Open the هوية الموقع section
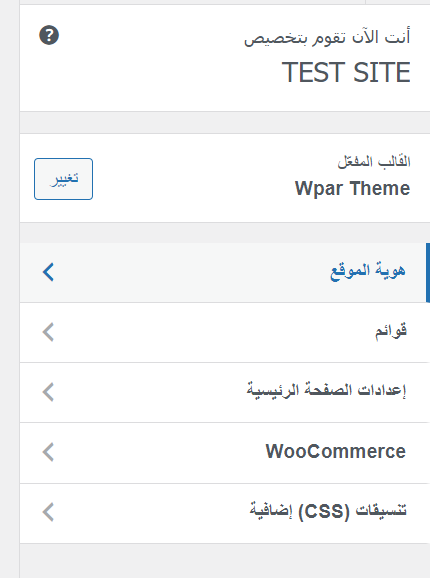This screenshot has height=578, width=430. pyautogui.click(x=225, y=273)
